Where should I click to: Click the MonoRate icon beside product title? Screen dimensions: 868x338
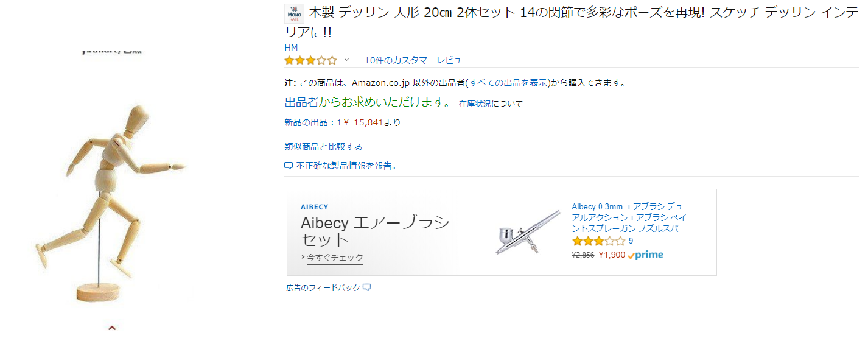coord(294,13)
